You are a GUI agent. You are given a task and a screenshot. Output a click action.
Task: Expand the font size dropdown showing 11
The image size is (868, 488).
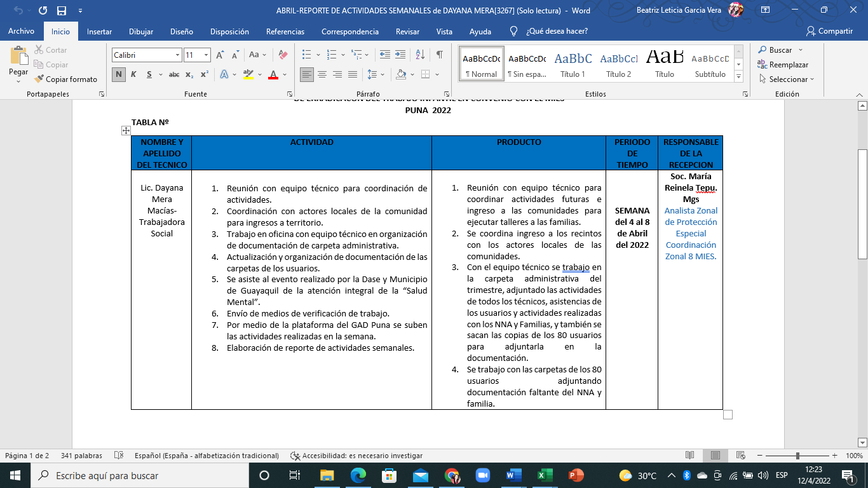[206, 55]
